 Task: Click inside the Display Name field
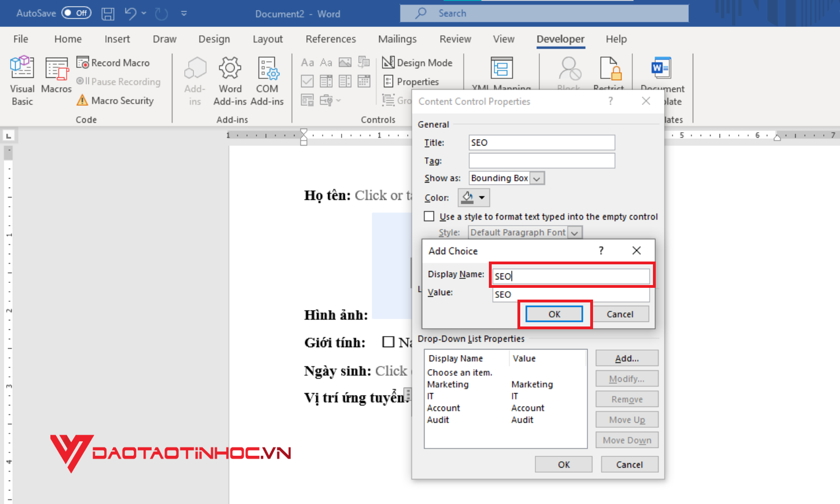pyautogui.click(x=571, y=276)
